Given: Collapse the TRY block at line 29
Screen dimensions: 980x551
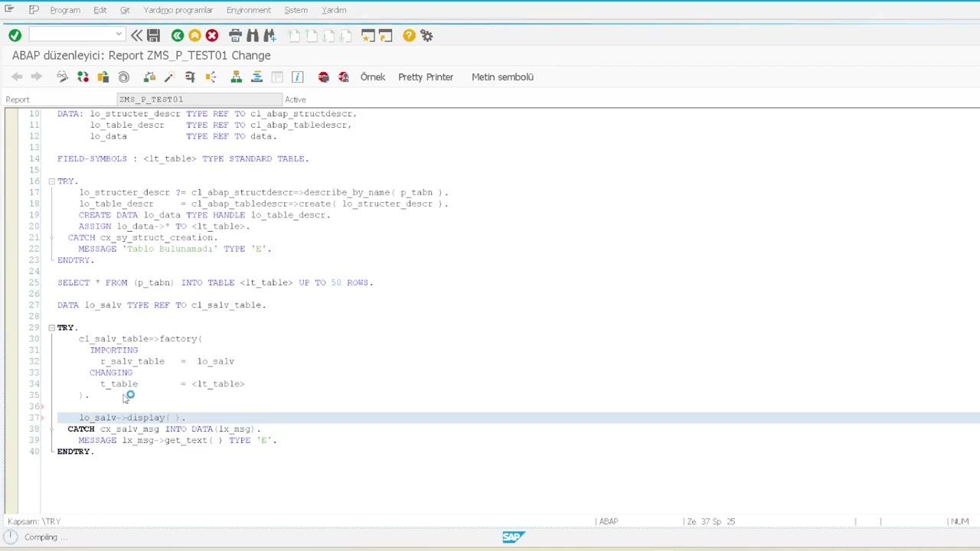Looking at the screenshot, I should (51, 328).
